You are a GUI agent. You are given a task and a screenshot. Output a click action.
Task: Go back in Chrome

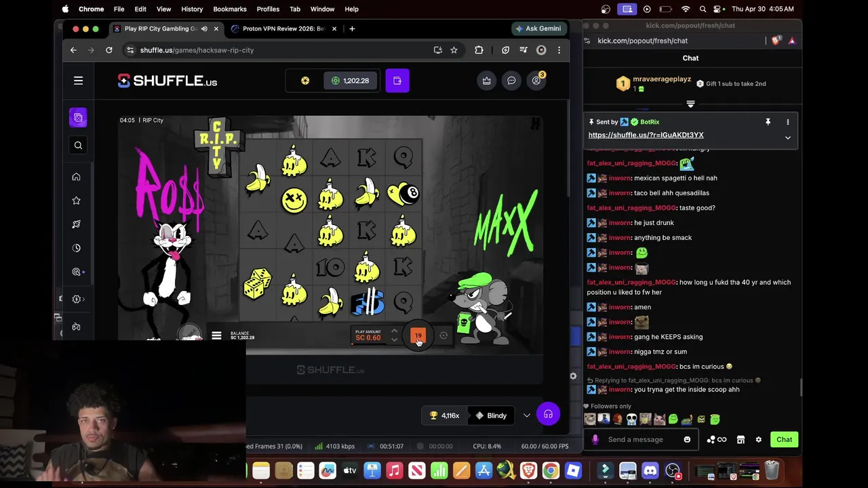(73, 50)
